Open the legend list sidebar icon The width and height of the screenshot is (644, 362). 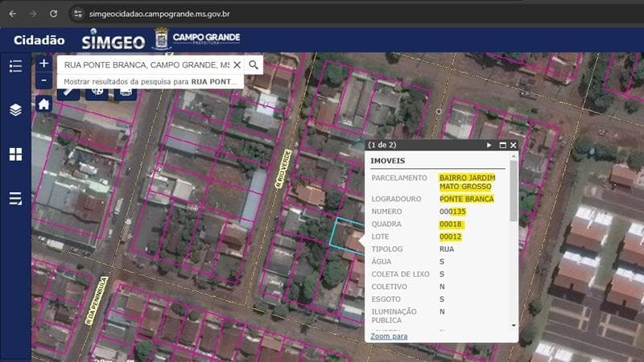[15, 66]
